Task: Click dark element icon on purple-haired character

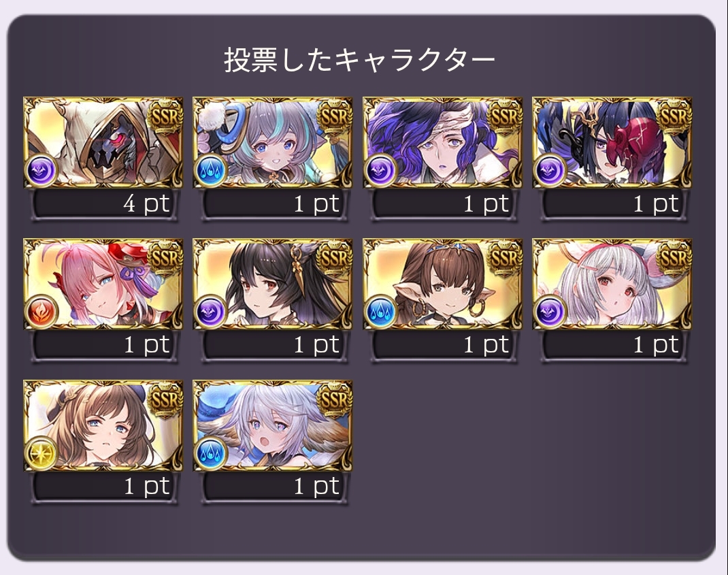Action: tap(381, 170)
